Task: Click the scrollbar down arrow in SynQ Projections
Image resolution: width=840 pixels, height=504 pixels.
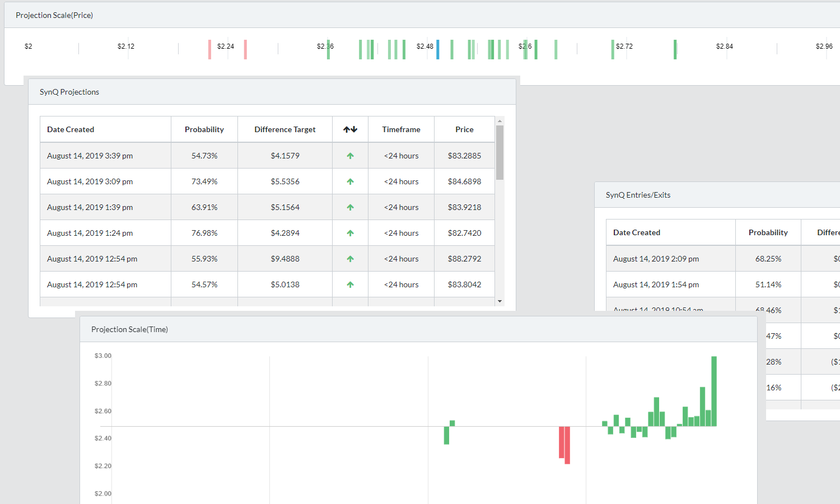Action: (500, 301)
